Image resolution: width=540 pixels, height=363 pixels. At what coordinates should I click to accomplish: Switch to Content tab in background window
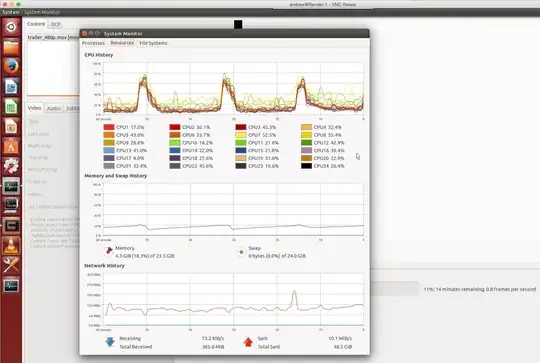pos(36,24)
